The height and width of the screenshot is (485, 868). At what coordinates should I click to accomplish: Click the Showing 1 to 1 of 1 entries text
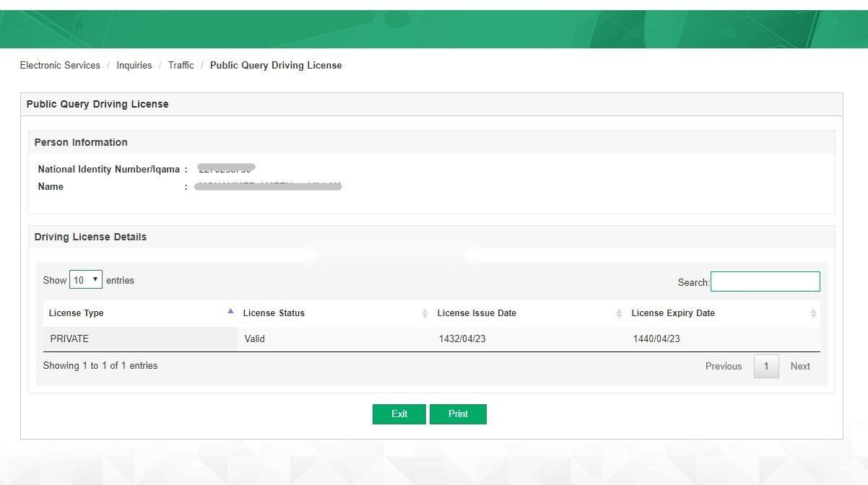tap(100, 366)
